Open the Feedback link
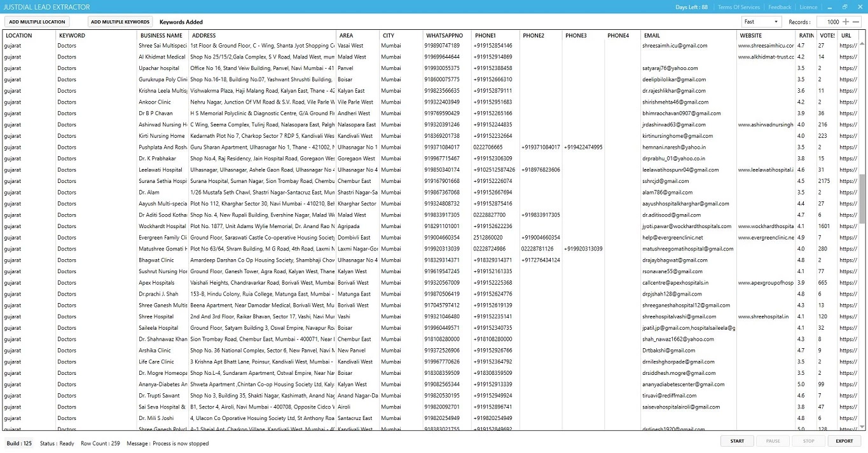The height and width of the screenshot is (453, 868). 780,7
